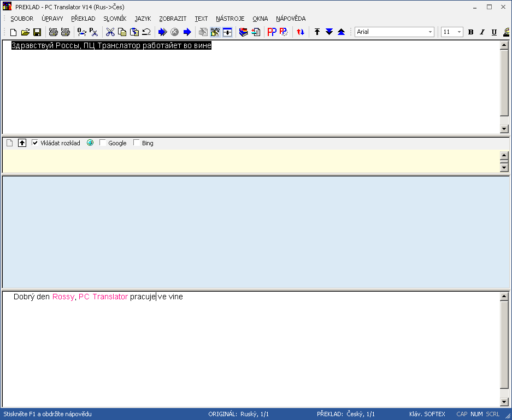
Task: Toggle italic formatting
Action: pos(482,32)
